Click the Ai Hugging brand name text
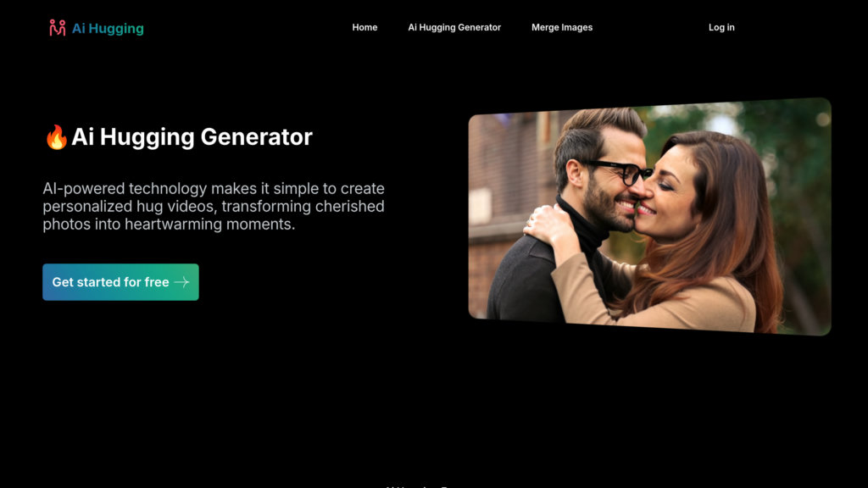This screenshot has height=488, width=868. click(x=108, y=28)
